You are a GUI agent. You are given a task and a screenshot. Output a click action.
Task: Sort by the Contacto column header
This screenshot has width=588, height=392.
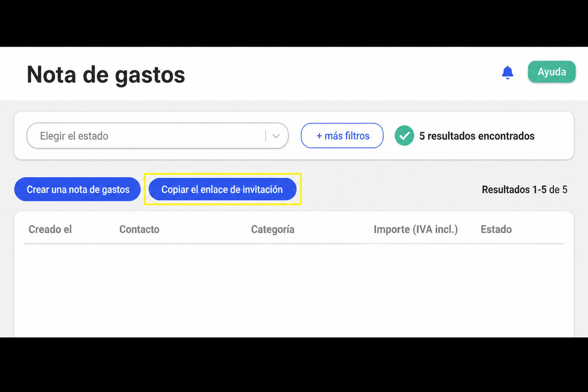click(139, 229)
